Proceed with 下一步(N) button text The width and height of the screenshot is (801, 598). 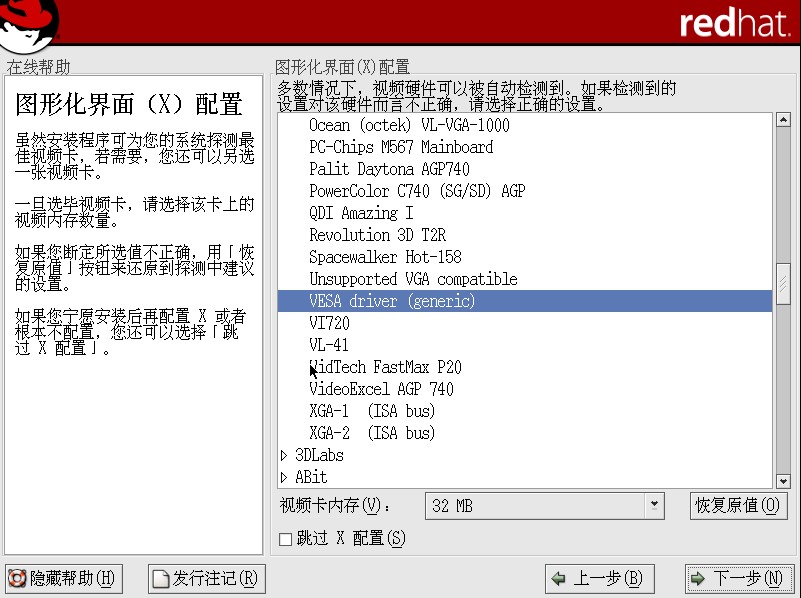click(747, 579)
